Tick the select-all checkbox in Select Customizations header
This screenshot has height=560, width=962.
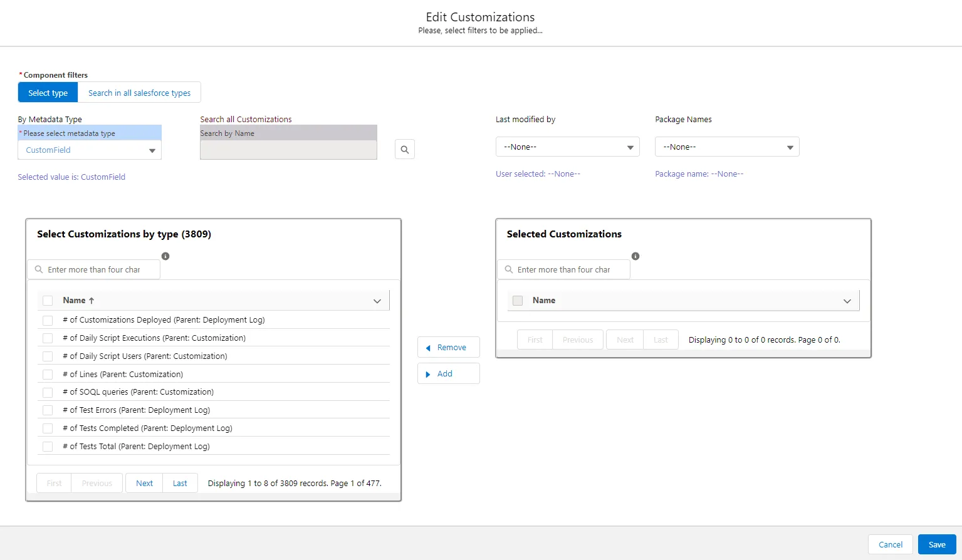pos(48,301)
